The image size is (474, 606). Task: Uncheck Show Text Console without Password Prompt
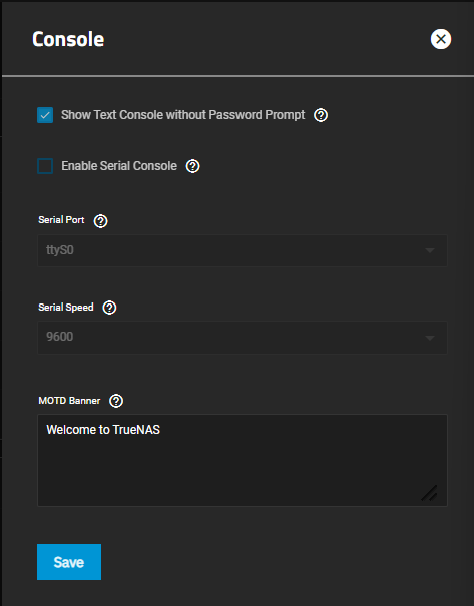coord(45,115)
